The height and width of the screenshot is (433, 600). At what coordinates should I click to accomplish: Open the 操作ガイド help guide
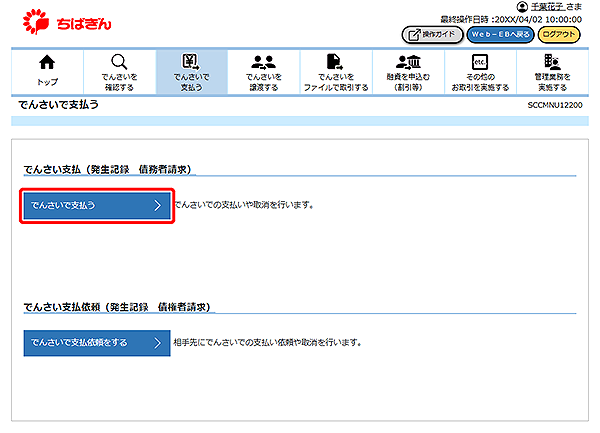tap(431, 34)
